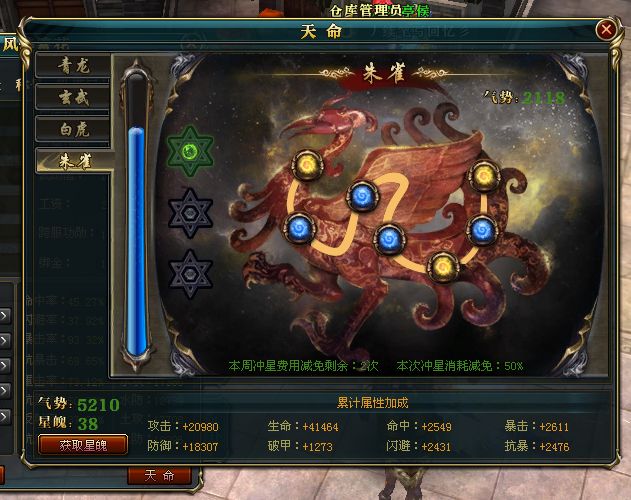631x500 pixels.
Task: Click the blue vertical progress bar
Action: coord(137,242)
